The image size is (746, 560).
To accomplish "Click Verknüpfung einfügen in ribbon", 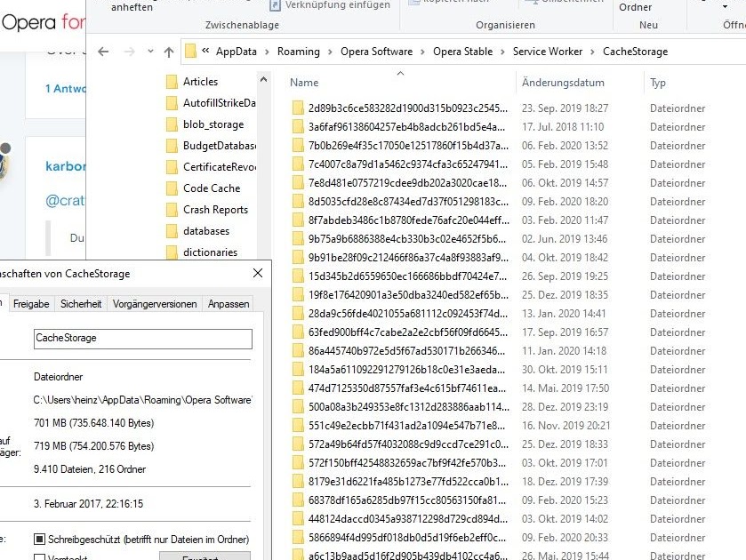I will click(x=330, y=5).
